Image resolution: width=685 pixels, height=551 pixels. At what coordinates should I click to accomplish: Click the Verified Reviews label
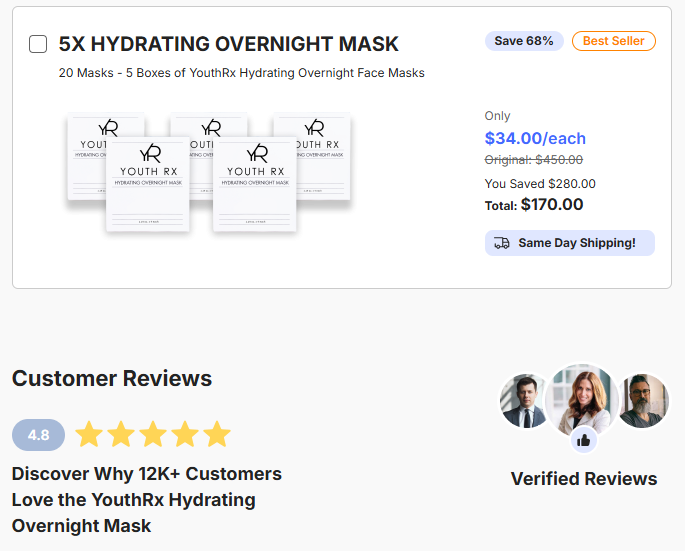(584, 479)
